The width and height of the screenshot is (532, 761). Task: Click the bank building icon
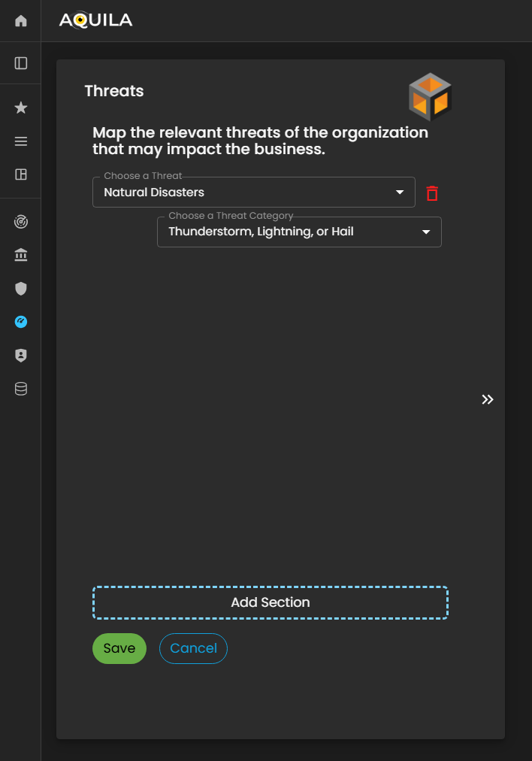21,256
